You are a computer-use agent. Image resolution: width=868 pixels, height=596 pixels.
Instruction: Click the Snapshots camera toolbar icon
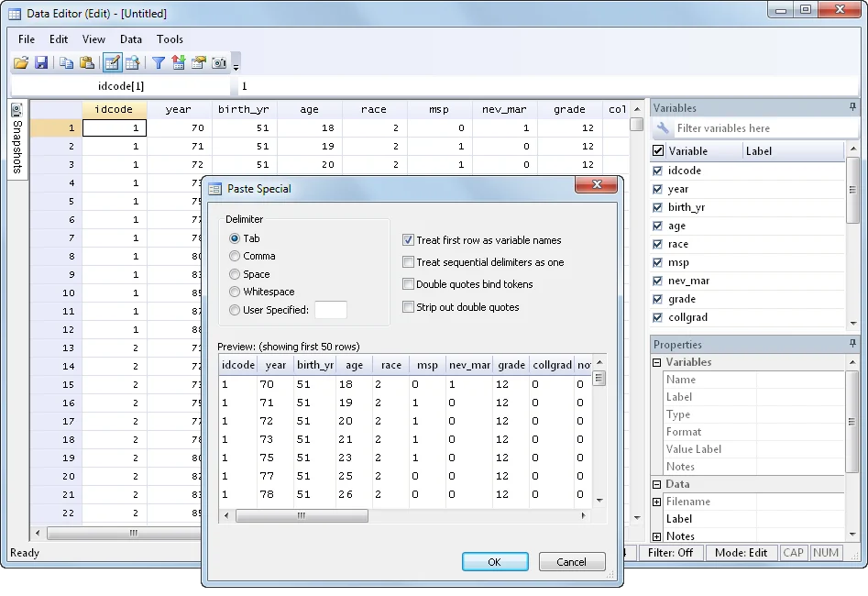tap(219, 63)
